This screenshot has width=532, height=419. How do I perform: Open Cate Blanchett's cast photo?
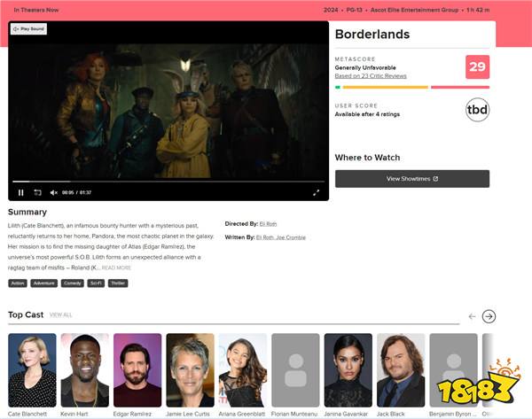(x=32, y=370)
